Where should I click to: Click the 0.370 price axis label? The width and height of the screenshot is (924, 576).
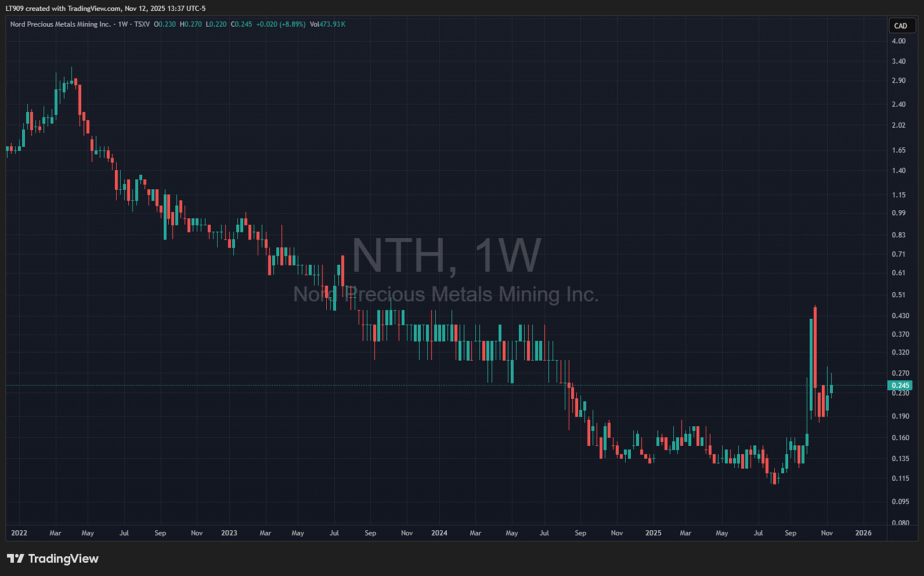901,334
